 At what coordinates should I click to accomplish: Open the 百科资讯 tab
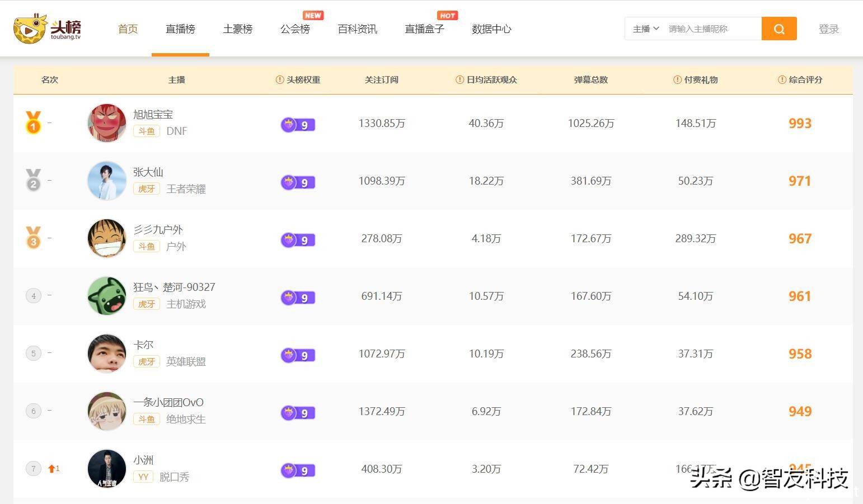[x=358, y=29]
